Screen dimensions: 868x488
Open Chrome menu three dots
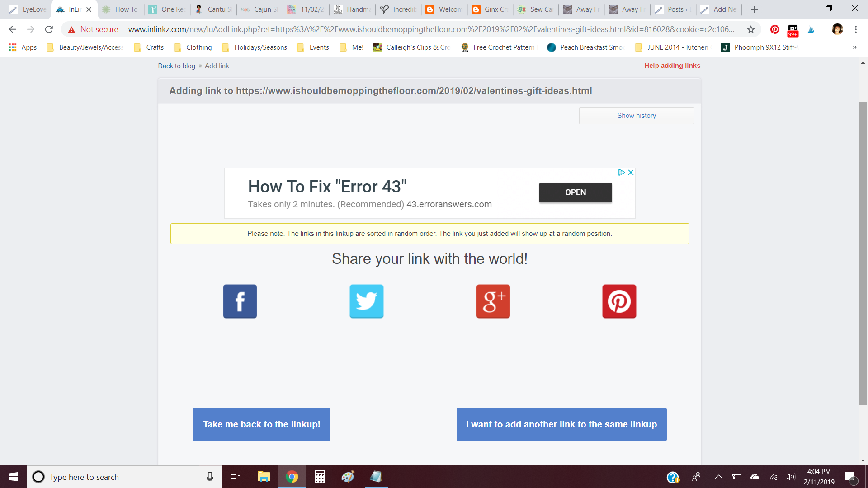pyautogui.click(x=855, y=29)
